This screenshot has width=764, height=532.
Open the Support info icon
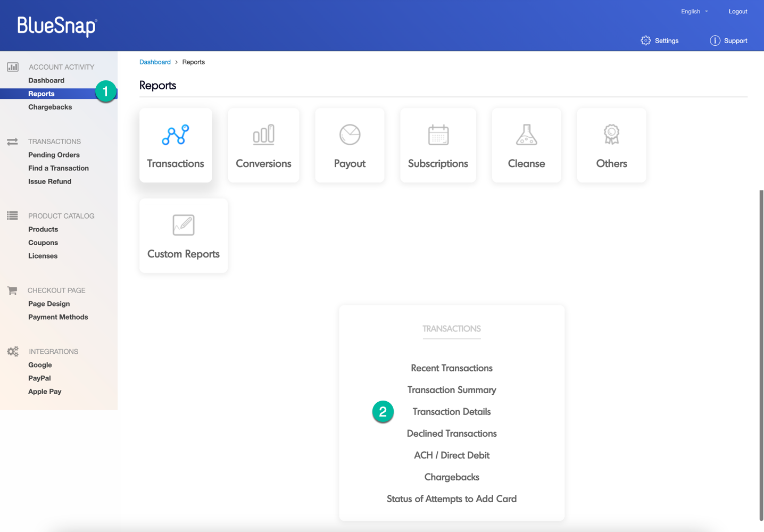[x=715, y=41]
